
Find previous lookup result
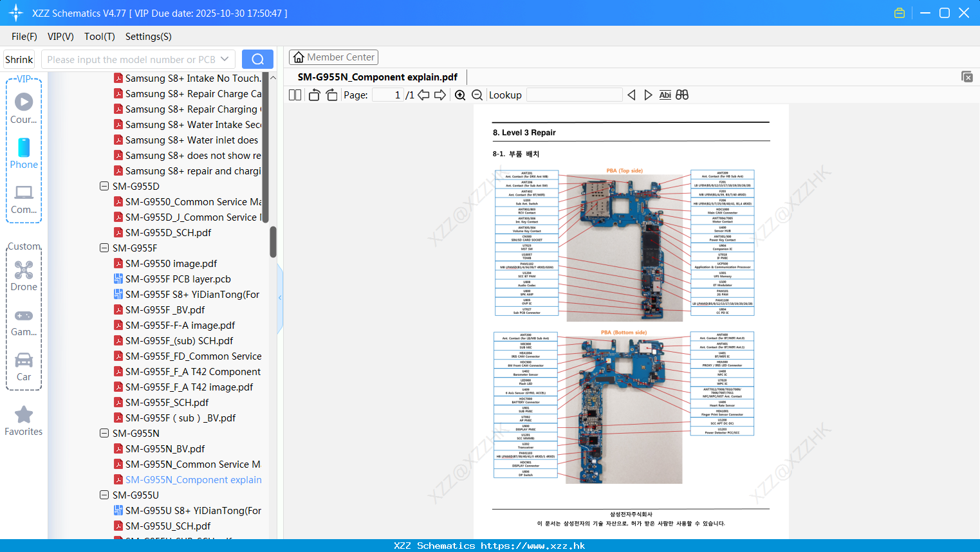[x=631, y=95]
